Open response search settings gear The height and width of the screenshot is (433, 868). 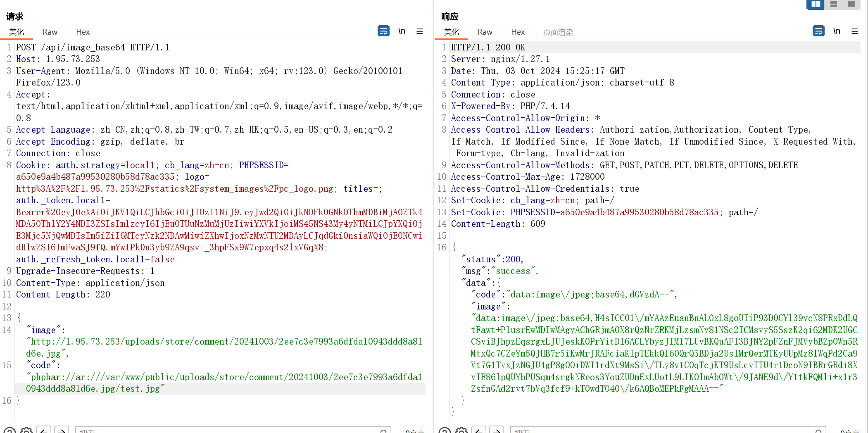point(461,431)
